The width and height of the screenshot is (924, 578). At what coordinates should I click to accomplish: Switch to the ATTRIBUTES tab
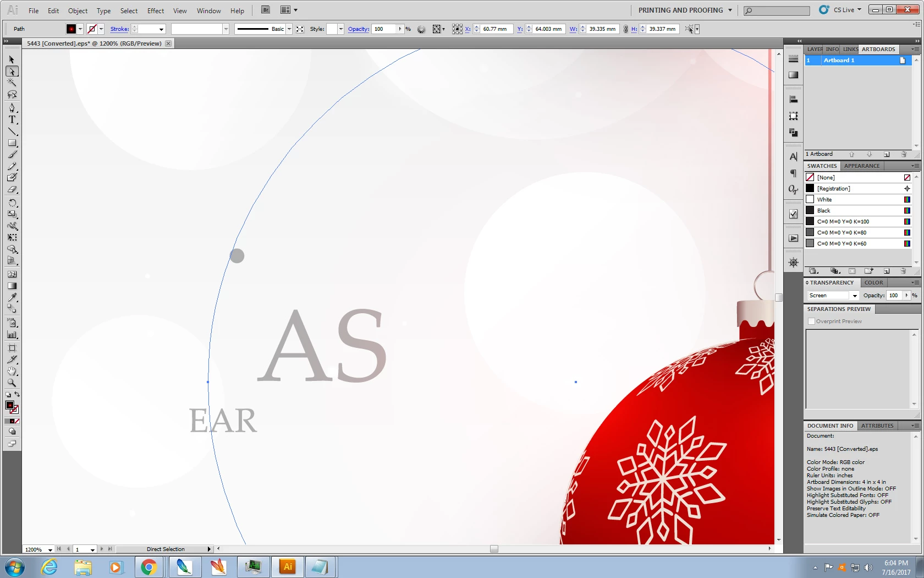pyautogui.click(x=877, y=426)
